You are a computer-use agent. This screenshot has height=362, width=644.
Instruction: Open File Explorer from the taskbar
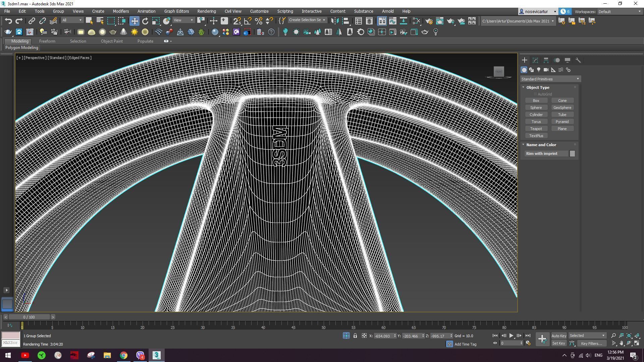(107, 355)
